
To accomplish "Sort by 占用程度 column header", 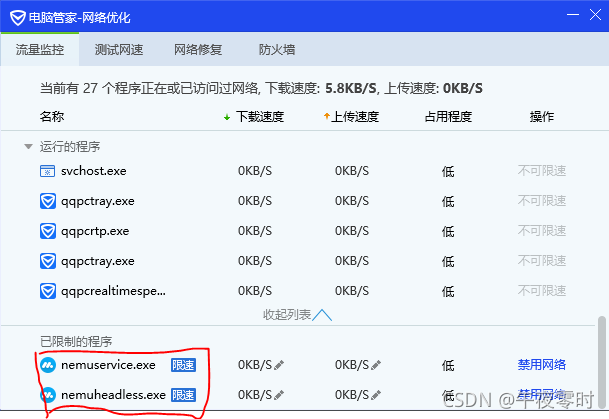I will click(x=448, y=116).
